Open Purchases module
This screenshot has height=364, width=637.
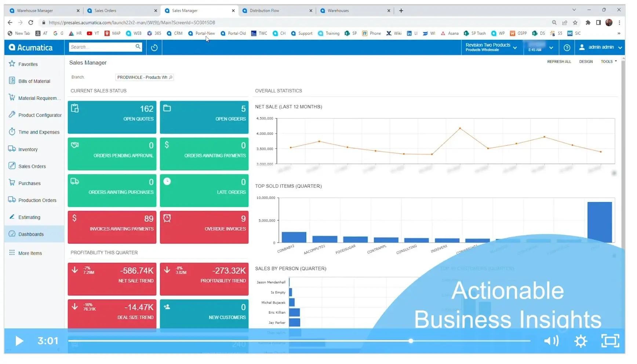point(29,183)
